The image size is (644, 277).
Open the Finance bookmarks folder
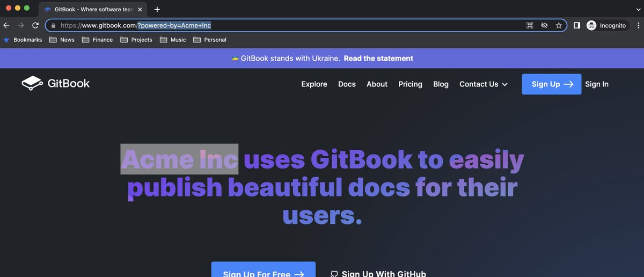coord(97,40)
